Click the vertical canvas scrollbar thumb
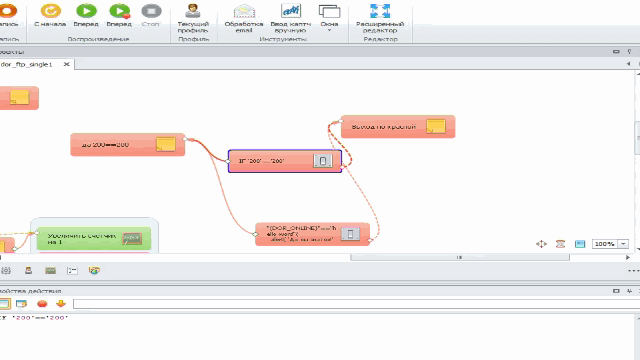Viewport: 640px width, 360px height. (638, 138)
